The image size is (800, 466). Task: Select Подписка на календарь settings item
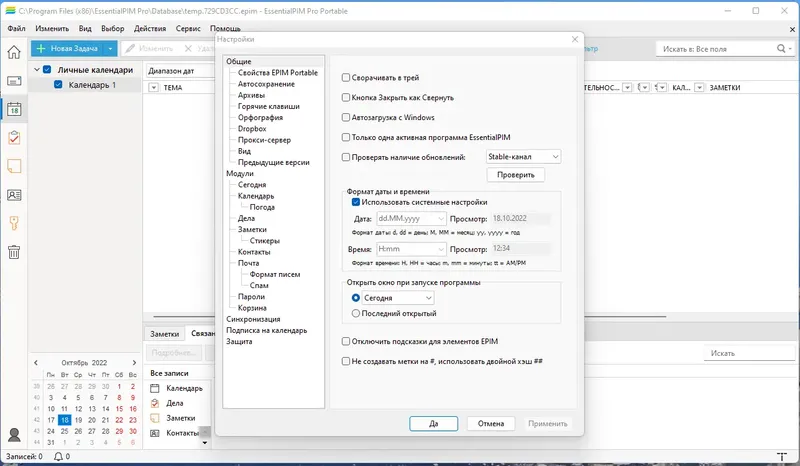coord(266,330)
